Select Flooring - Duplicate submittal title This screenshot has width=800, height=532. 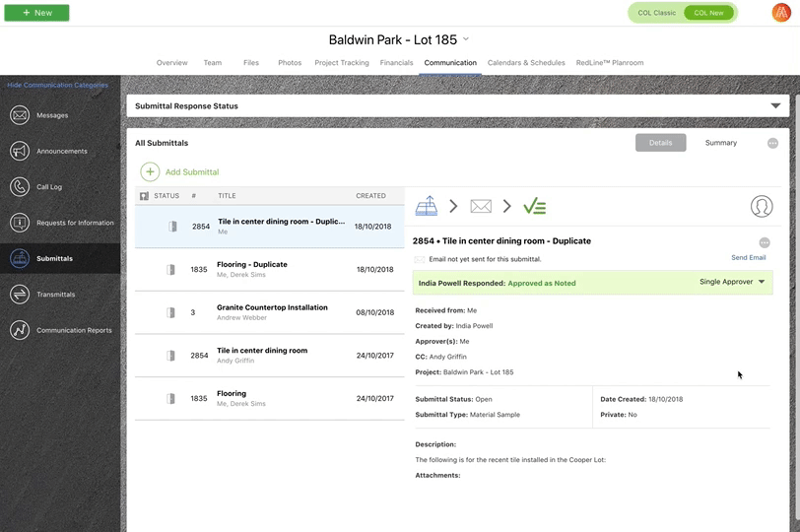[252, 264]
